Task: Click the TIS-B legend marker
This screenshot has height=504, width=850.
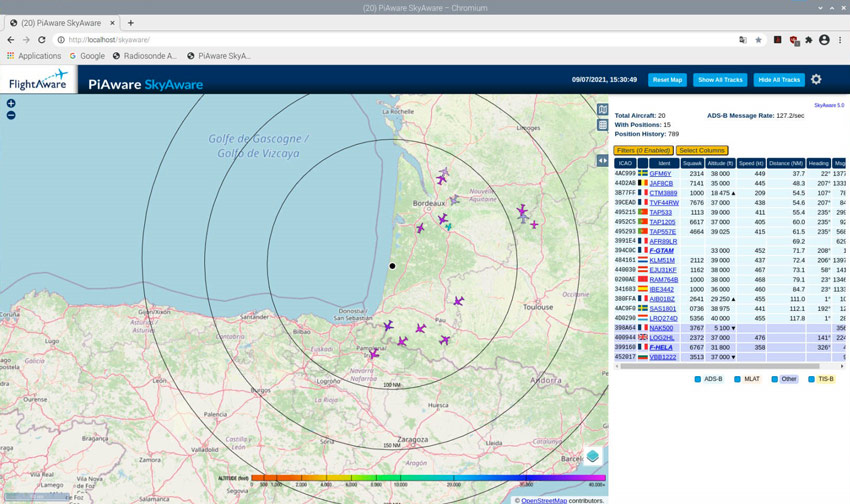Action: (812, 379)
